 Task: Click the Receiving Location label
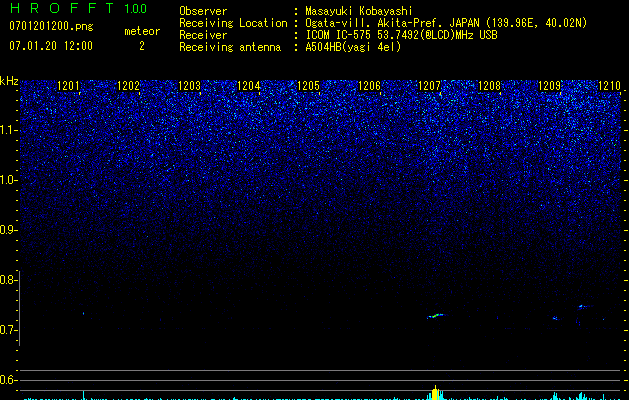(x=233, y=23)
